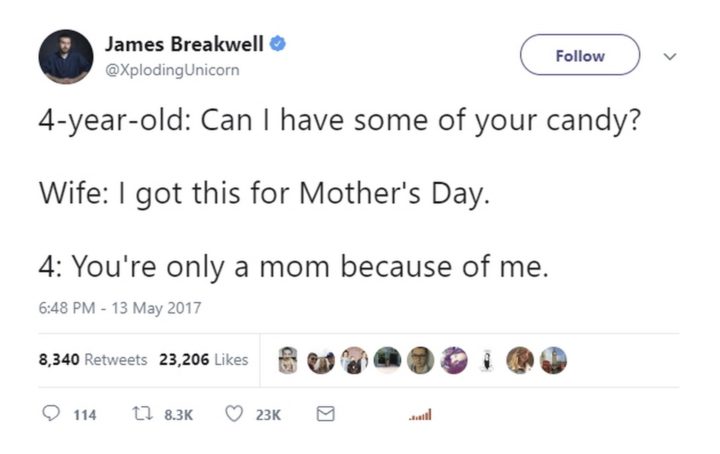This screenshot has width=720, height=454.
Task: Retweet this tweet using the retweet icon
Action: (x=140, y=414)
